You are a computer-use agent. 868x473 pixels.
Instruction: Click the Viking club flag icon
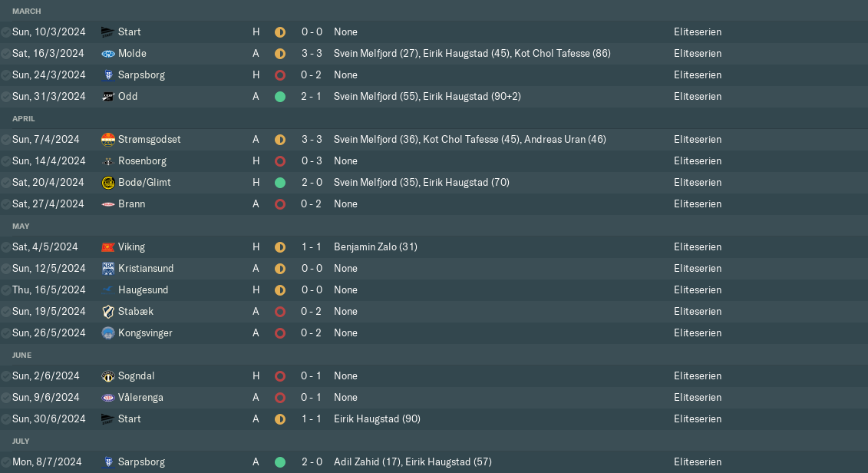click(108, 247)
